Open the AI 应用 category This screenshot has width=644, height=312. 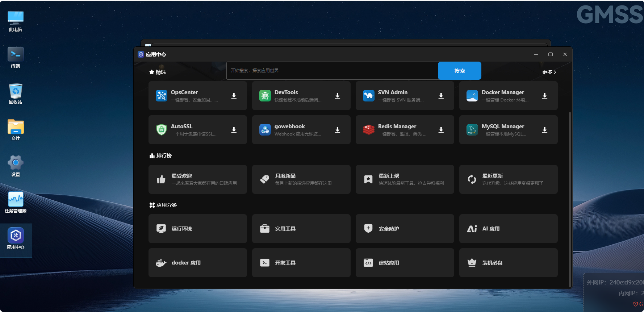(508, 229)
